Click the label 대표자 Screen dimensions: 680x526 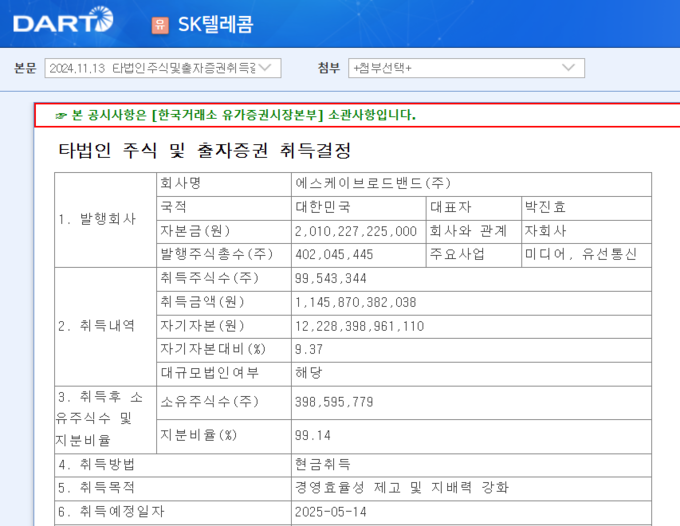[451, 207]
